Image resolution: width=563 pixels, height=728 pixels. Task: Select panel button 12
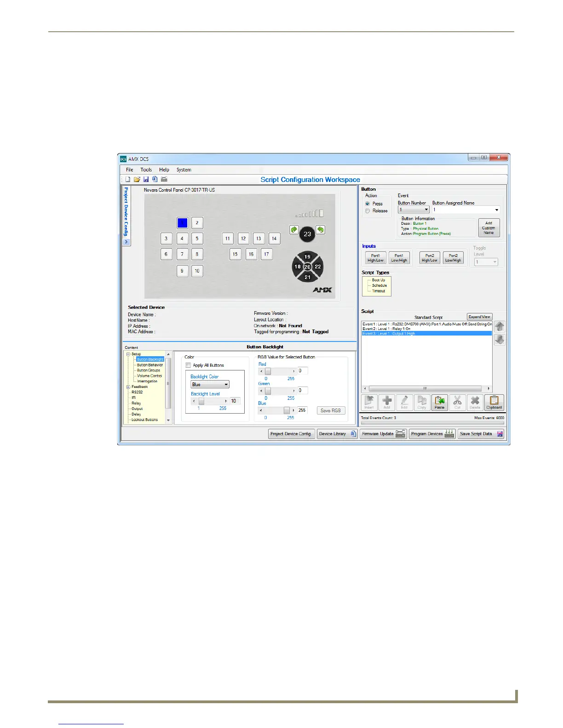point(243,239)
